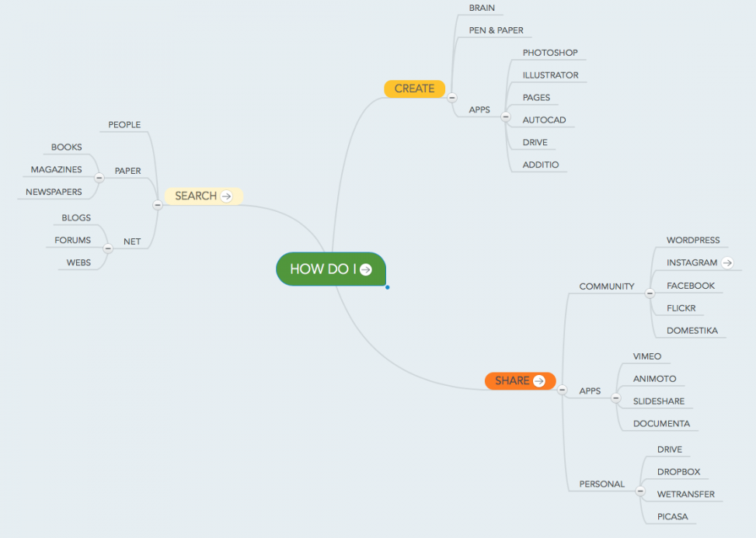Image resolution: width=756 pixels, height=538 pixels.
Task: Click the arrow icon on HOW DO I node
Action: [x=366, y=269]
